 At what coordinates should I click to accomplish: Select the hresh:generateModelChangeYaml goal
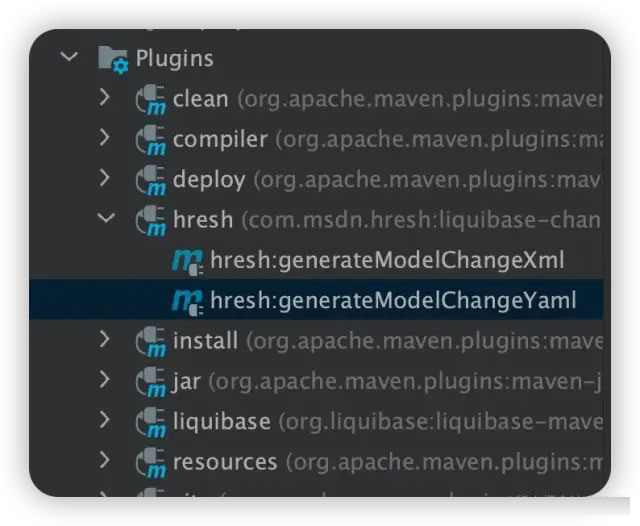[x=392, y=301]
